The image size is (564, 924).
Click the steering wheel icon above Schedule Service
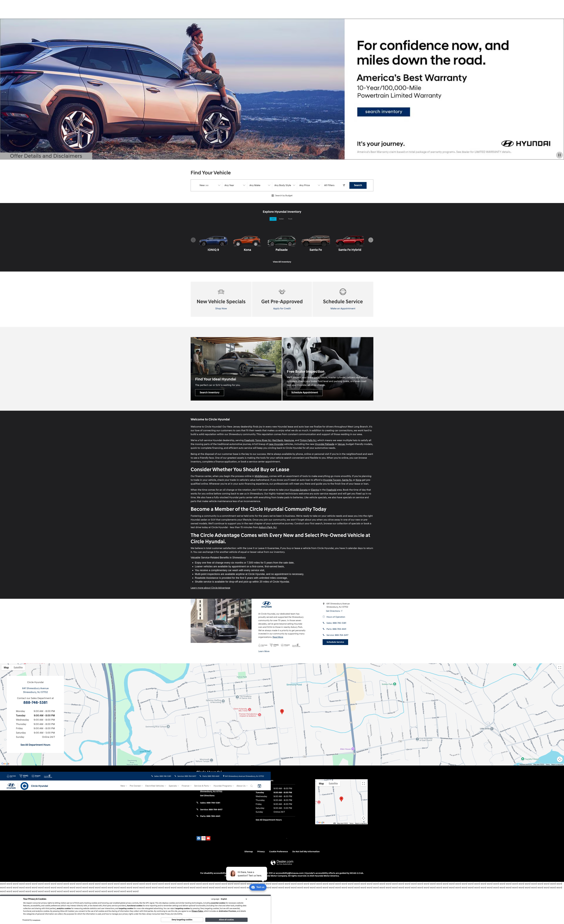click(343, 292)
